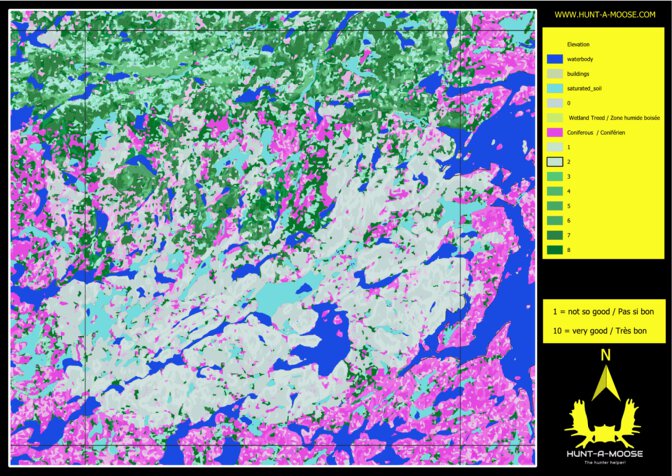The image size is (672, 476).
Task: Click the N letter above the arrow
Action: click(x=605, y=355)
